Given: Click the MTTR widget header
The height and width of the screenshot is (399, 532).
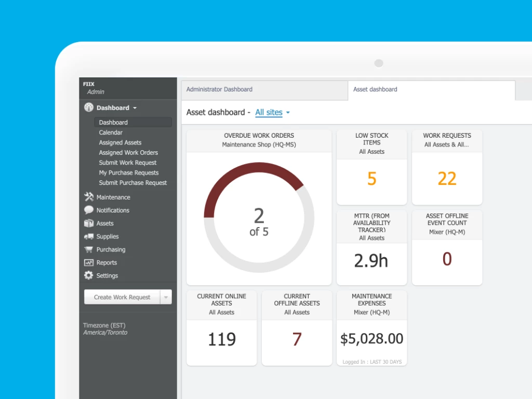Looking at the screenshot, I should click(x=371, y=227).
